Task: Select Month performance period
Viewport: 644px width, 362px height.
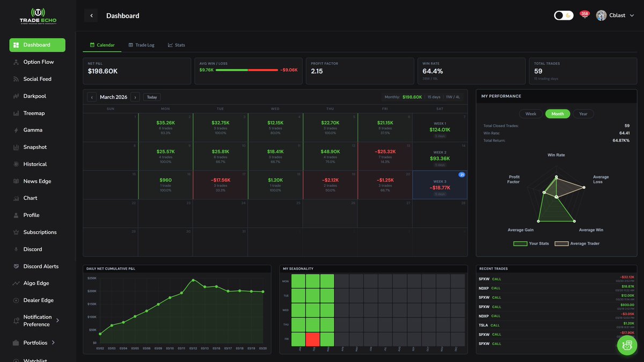Action: tap(558, 114)
